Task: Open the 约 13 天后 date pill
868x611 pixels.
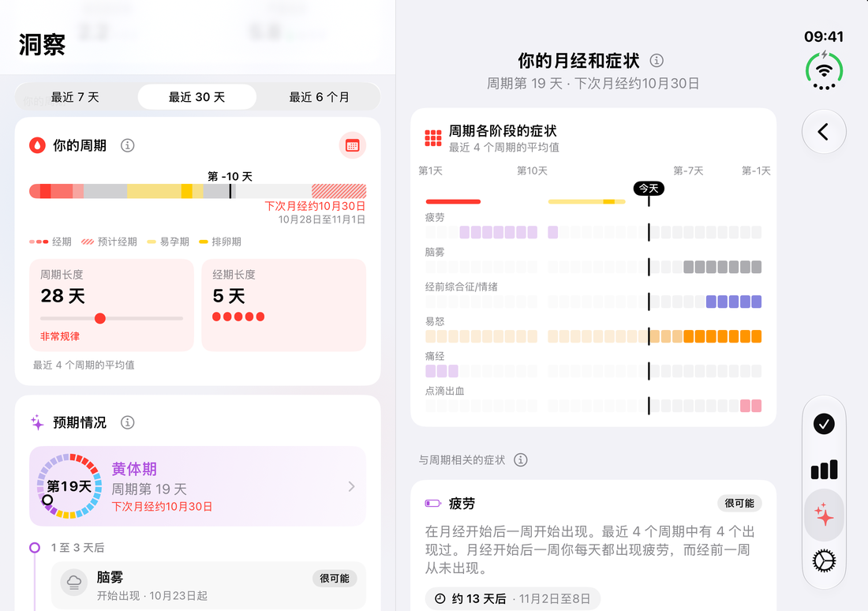Action: 513,599
